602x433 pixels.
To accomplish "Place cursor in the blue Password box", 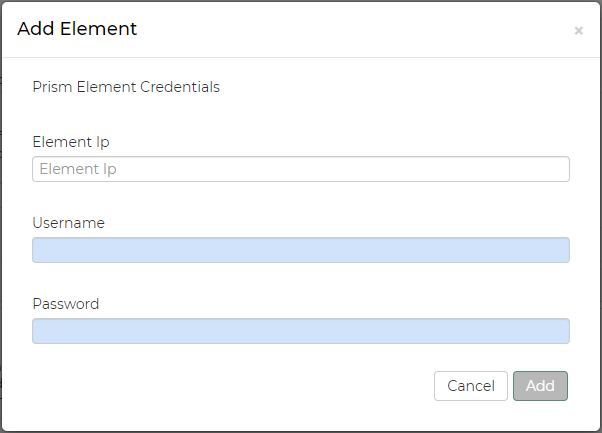I will pyautogui.click(x=300, y=331).
